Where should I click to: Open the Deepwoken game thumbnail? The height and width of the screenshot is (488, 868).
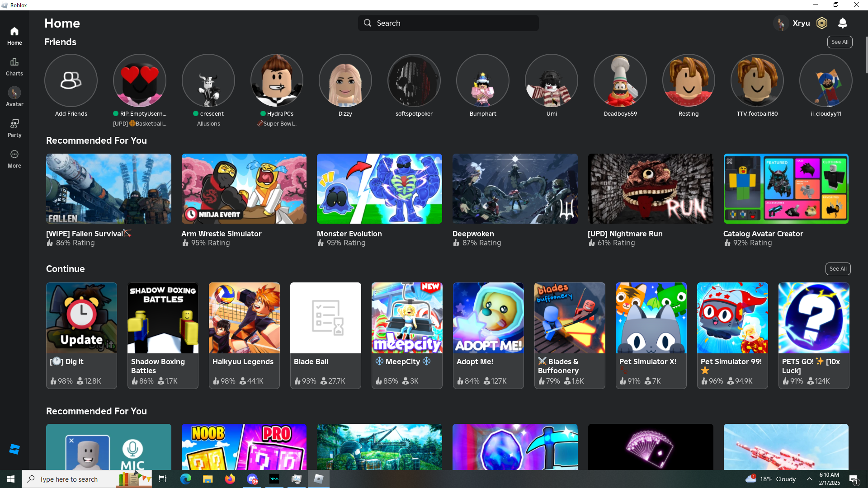(515, 188)
